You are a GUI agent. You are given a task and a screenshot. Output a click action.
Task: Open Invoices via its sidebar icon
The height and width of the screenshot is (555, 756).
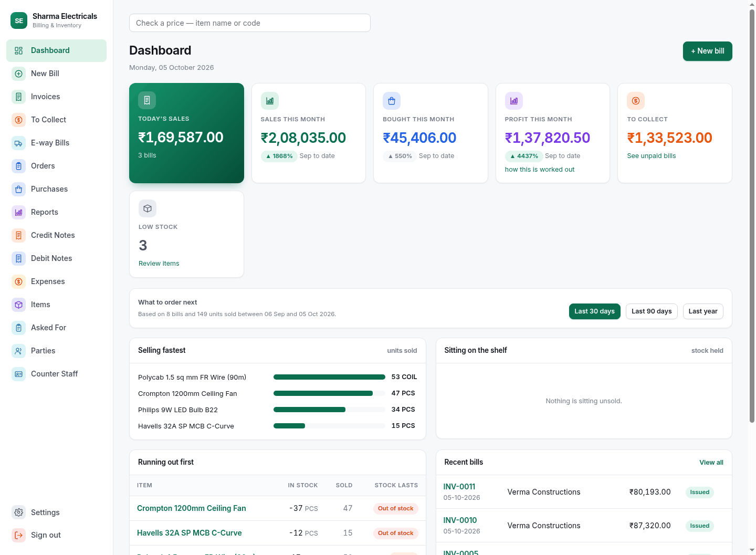[19, 97]
